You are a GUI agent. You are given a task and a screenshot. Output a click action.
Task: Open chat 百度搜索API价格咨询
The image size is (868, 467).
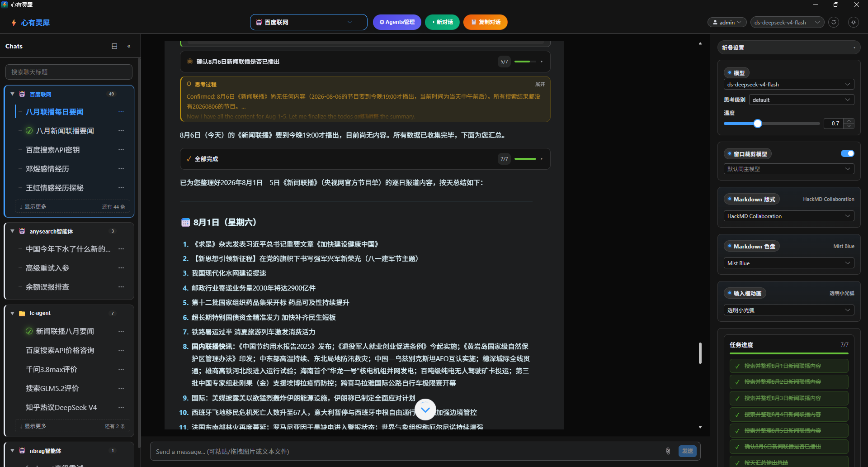coord(60,350)
